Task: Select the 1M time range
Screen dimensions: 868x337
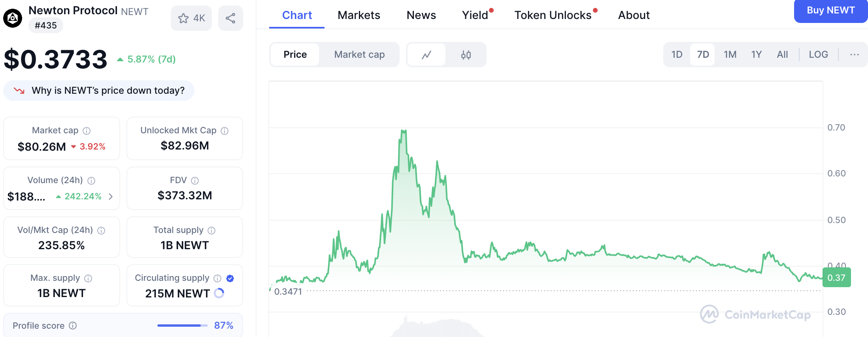Action: coord(730,55)
